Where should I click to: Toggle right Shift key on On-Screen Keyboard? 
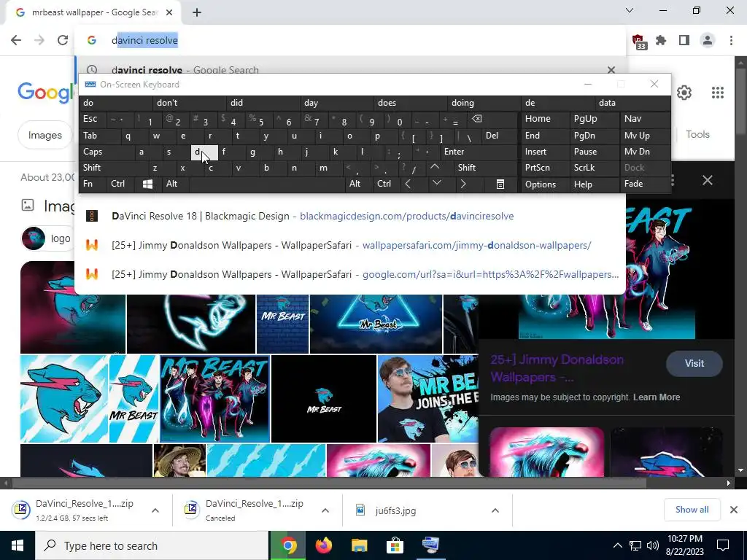tap(486, 168)
